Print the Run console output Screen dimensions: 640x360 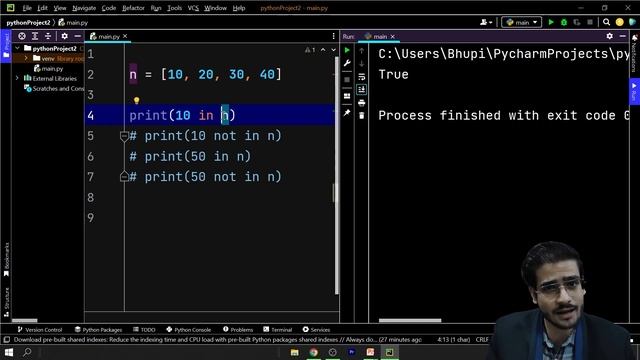coord(362,103)
